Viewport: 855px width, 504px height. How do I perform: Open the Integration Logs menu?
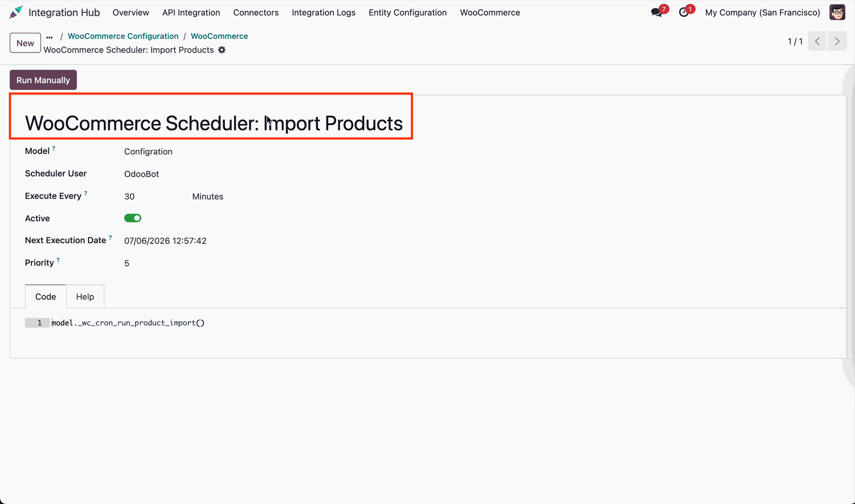click(323, 12)
